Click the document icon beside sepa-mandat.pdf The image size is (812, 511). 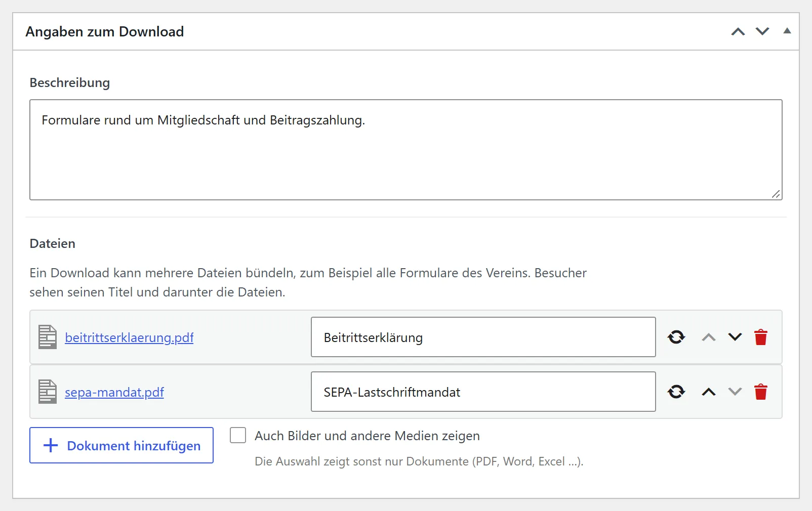point(48,392)
